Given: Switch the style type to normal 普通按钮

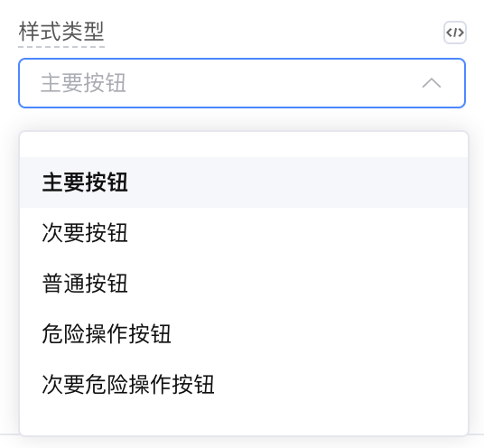Looking at the screenshot, I should coord(244,284).
